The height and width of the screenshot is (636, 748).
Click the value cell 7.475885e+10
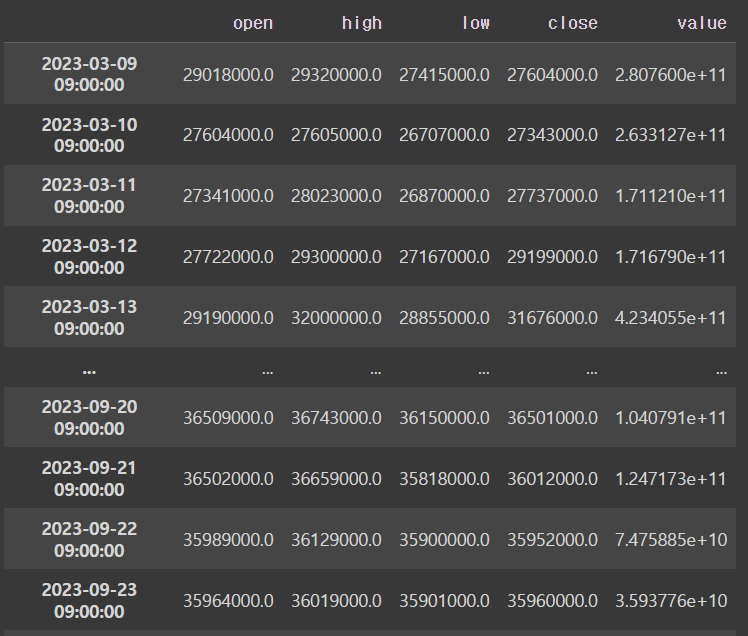pos(671,540)
